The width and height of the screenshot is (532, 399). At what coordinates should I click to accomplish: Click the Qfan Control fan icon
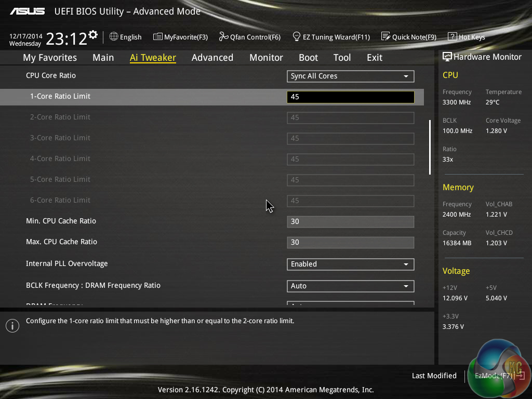pyautogui.click(x=223, y=36)
